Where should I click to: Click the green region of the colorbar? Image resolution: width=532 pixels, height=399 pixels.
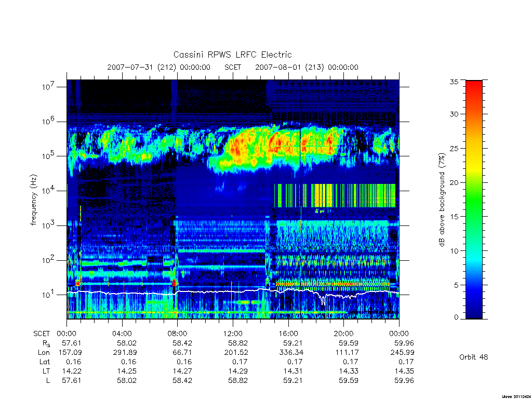coord(474,200)
